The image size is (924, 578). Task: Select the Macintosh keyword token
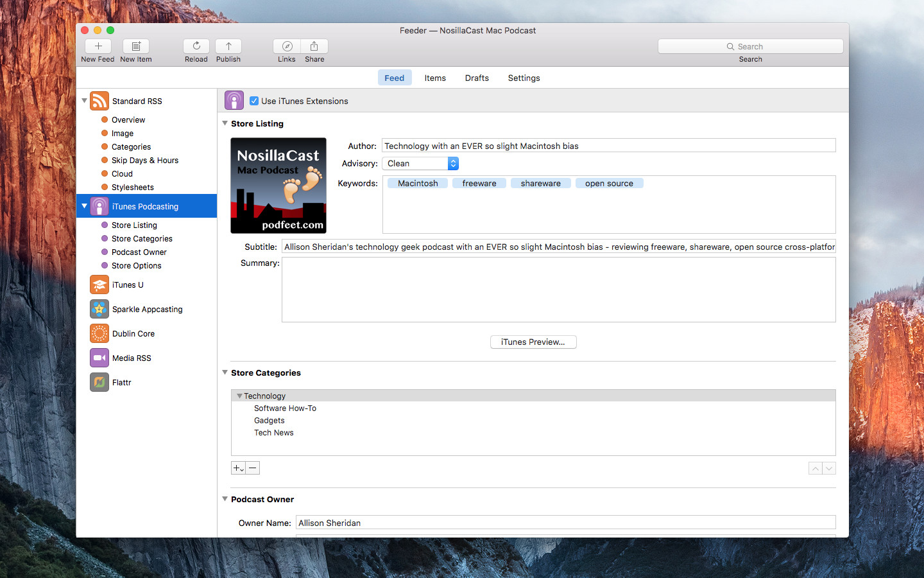click(x=418, y=183)
